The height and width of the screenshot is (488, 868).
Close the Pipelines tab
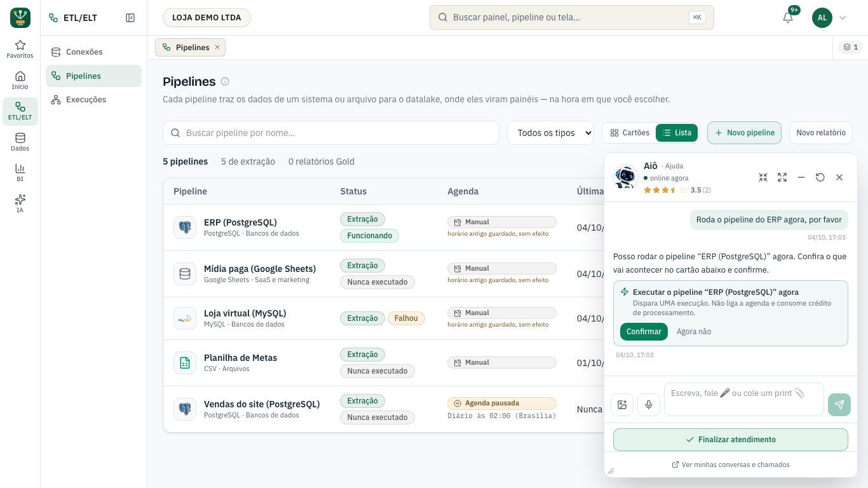(217, 47)
